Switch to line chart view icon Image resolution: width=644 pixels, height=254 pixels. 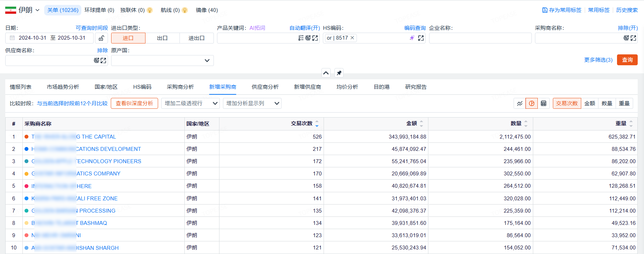point(520,103)
